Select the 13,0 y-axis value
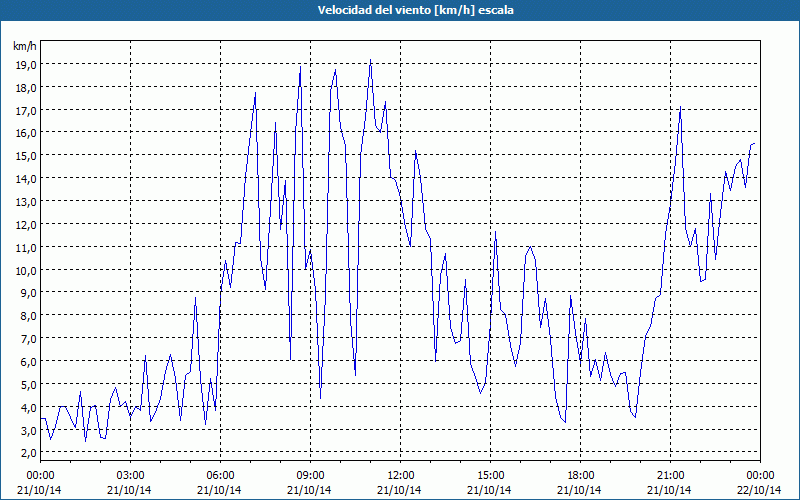This screenshot has height=500, width=800. click(x=27, y=202)
